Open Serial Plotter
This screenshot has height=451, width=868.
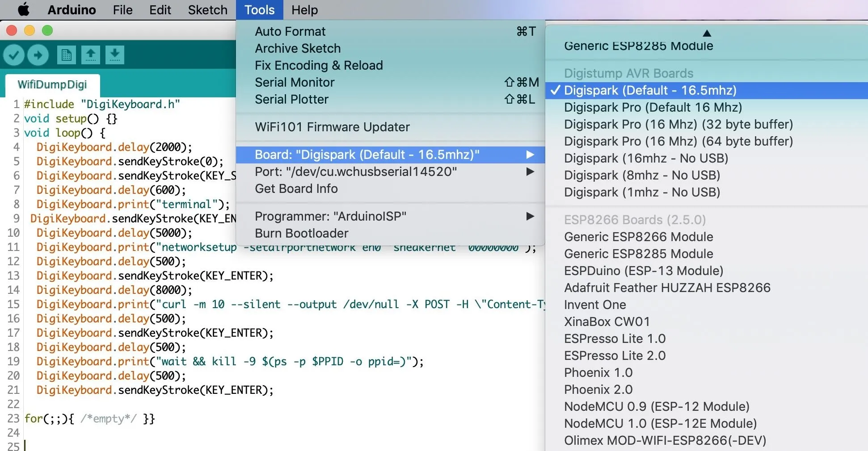(391, 99)
